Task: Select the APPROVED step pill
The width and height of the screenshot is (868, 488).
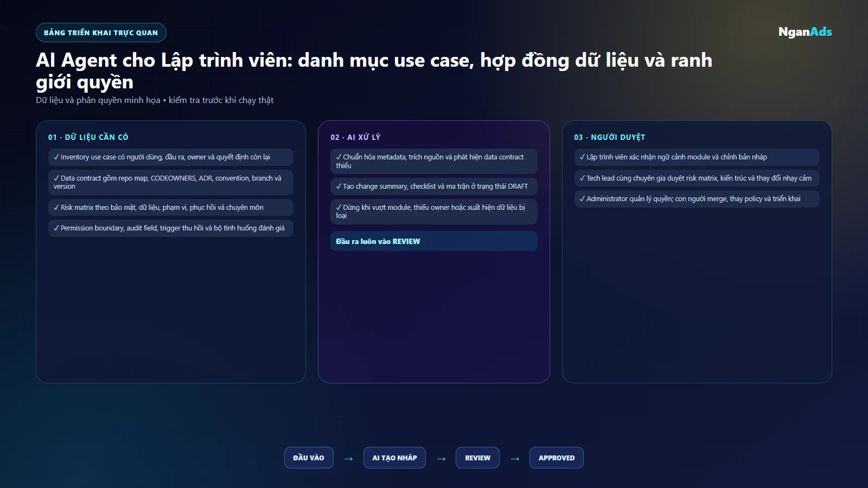Action: [x=557, y=458]
